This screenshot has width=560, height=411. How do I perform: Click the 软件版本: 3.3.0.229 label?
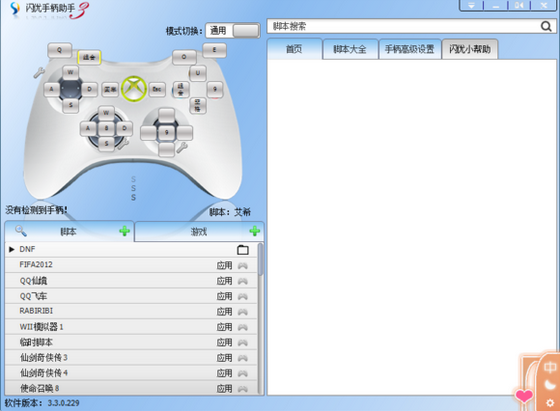42,403
